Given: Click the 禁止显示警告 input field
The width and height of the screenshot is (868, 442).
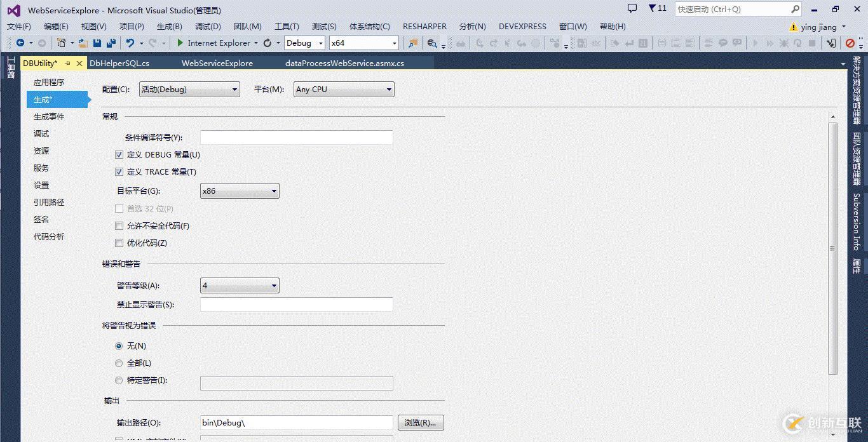Looking at the screenshot, I should click(x=296, y=304).
